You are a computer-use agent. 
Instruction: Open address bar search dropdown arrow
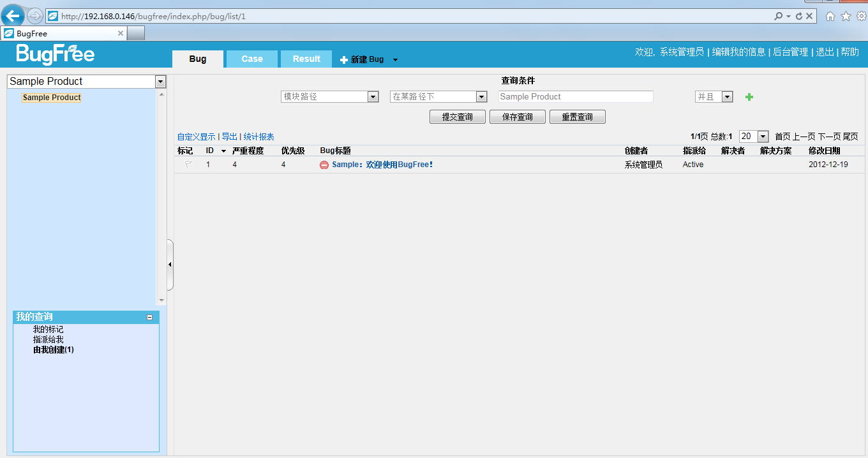coord(788,17)
